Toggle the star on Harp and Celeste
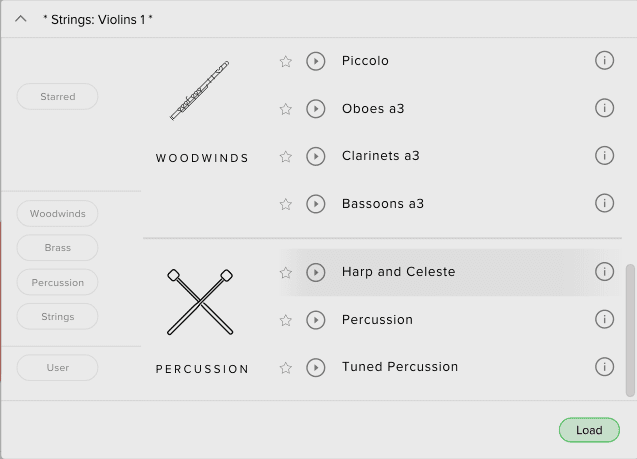This screenshot has height=459, width=637. (286, 272)
